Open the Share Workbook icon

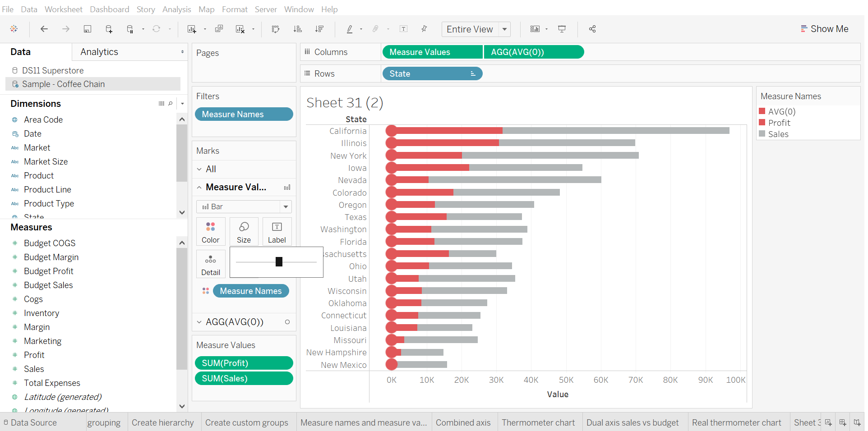point(591,29)
